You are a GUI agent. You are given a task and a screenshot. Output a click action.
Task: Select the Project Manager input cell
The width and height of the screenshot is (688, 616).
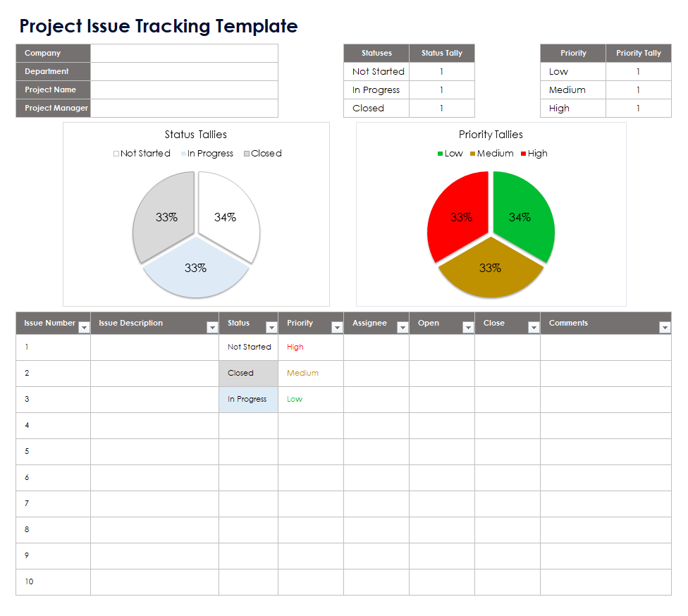[184, 109]
